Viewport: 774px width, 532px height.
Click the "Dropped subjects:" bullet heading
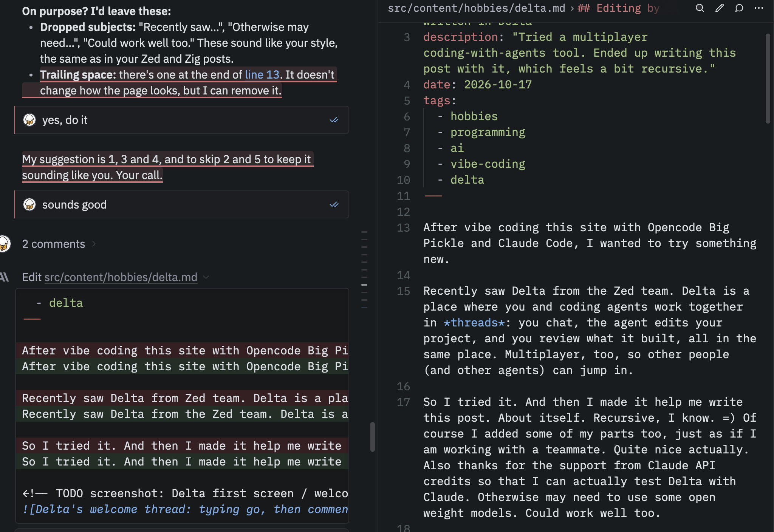point(88,27)
